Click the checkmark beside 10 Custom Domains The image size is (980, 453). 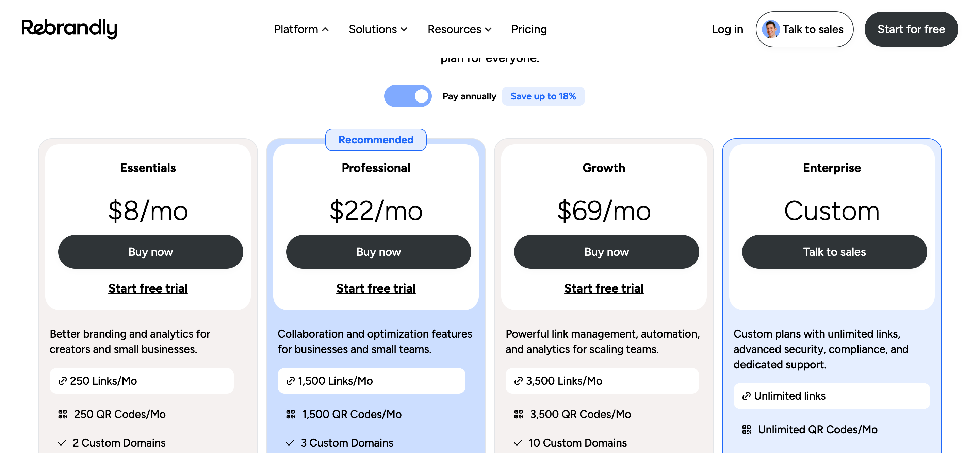pos(518,443)
